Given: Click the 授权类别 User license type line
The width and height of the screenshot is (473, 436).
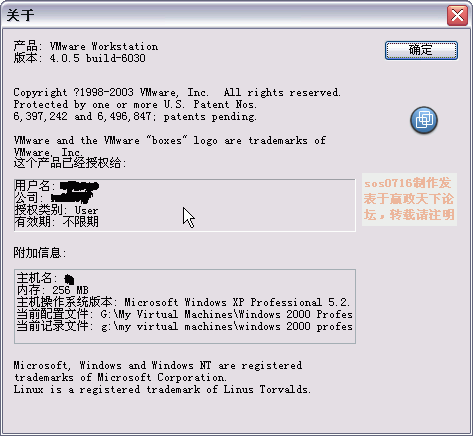Looking at the screenshot, I should (56, 210).
